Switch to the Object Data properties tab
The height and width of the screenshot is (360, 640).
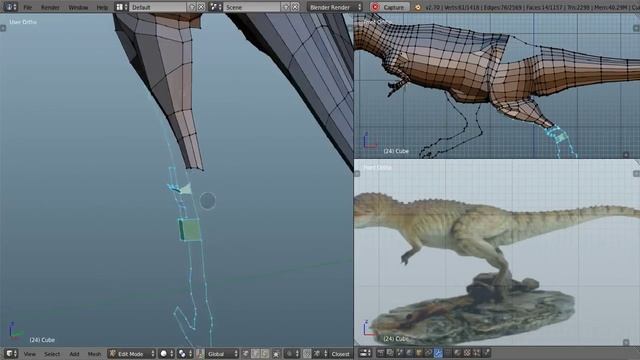448,353
